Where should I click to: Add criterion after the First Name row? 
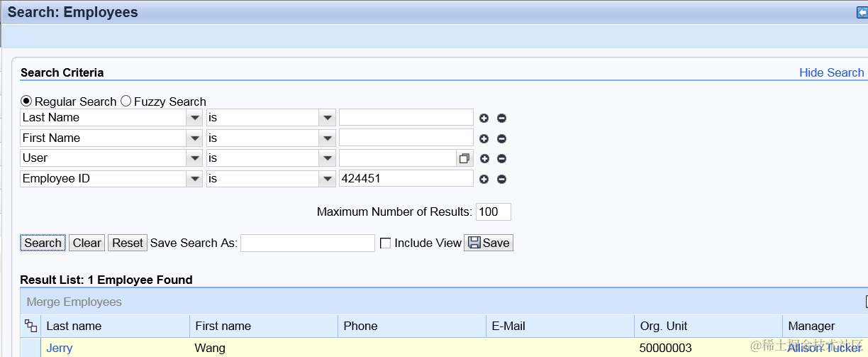pos(484,139)
